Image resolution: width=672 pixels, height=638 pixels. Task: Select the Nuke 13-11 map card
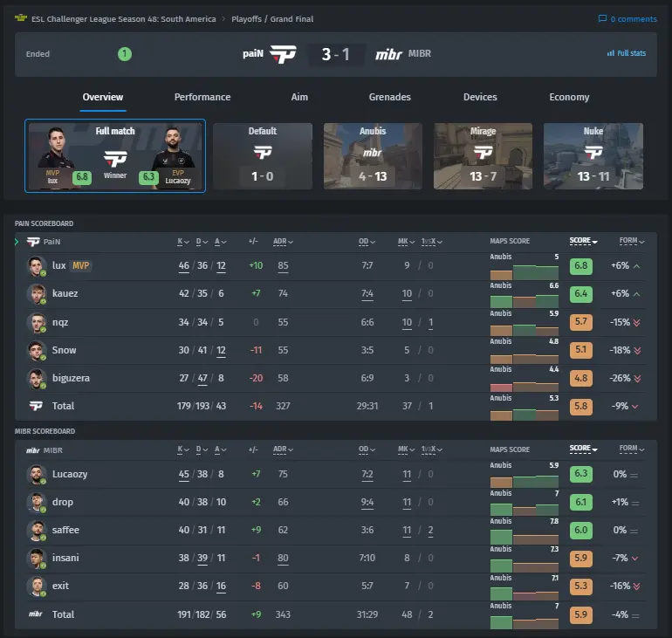tap(593, 156)
